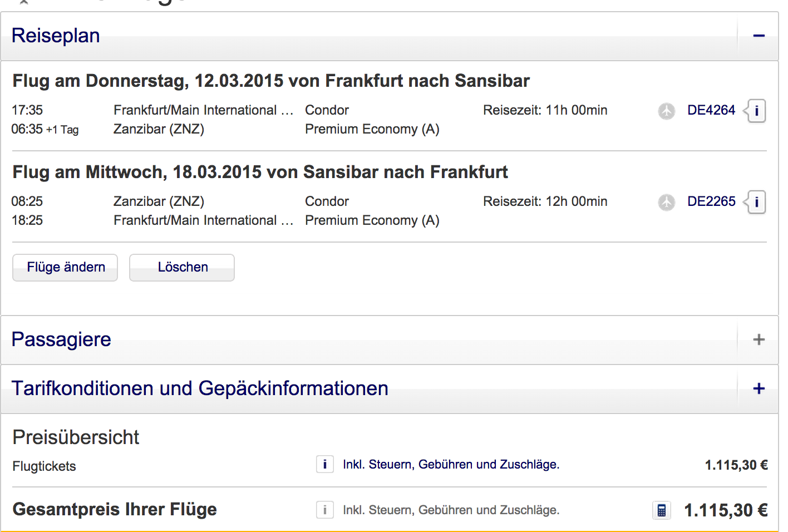Click airplane icon beside flight DE4264
Viewport: 788px width, 532px height.
tap(666, 111)
